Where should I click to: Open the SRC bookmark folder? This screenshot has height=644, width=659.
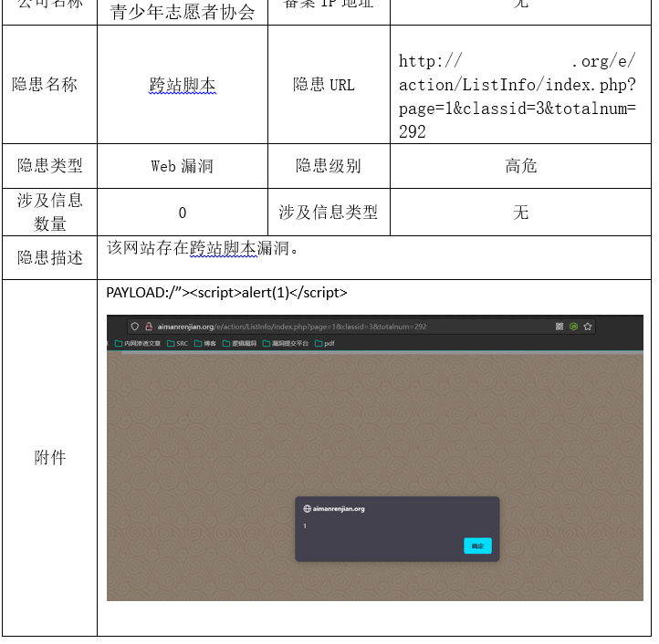pyautogui.click(x=177, y=343)
